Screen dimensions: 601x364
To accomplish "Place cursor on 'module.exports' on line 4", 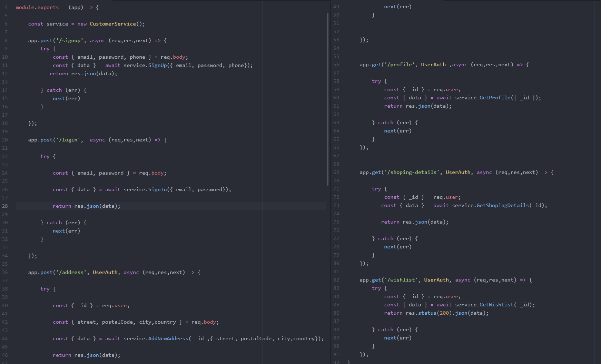I will pyautogui.click(x=37, y=7).
